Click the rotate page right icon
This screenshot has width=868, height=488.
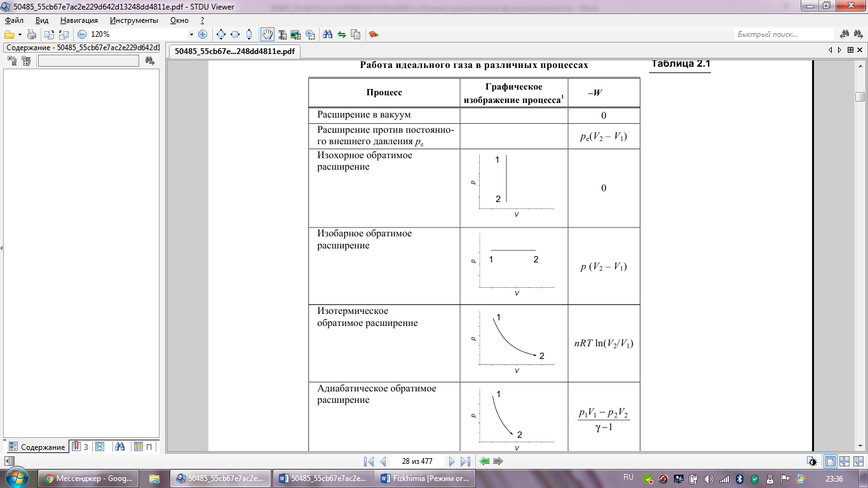64,34
